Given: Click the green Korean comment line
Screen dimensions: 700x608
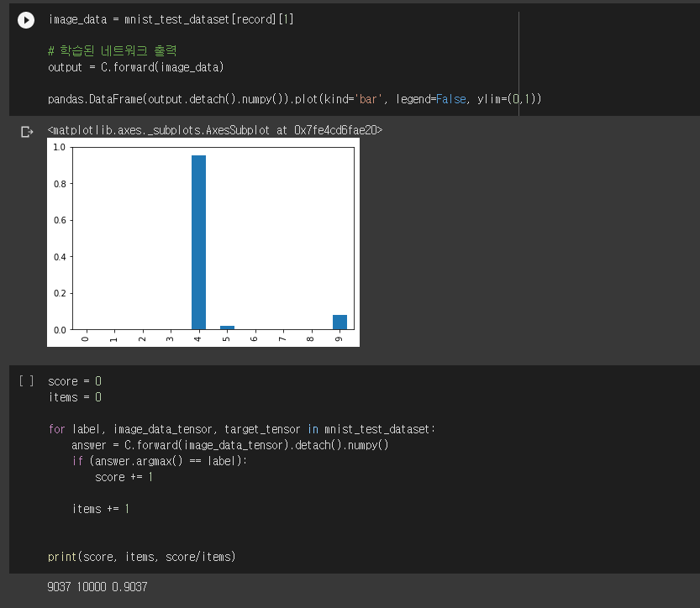Looking at the screenshot, I should pos(113,51).
